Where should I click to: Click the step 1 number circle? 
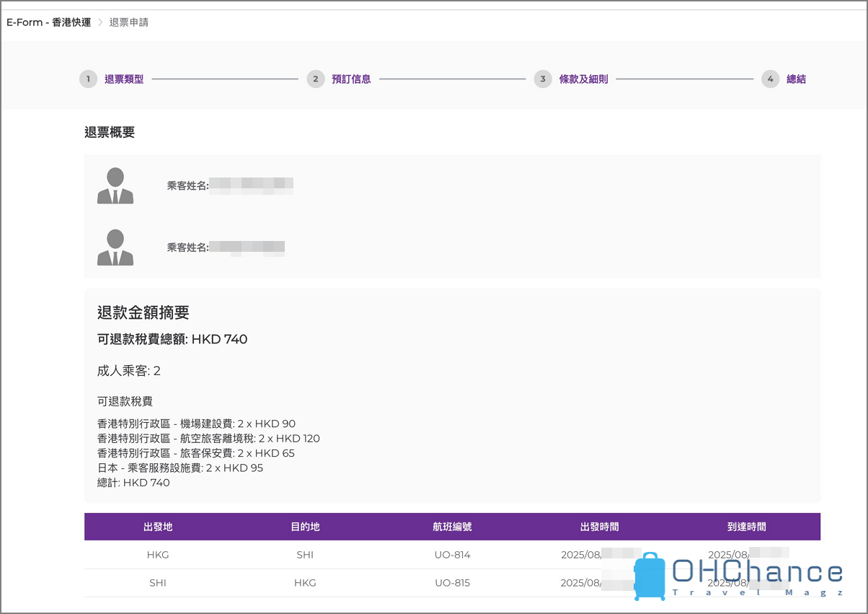[x=88, y=79]
